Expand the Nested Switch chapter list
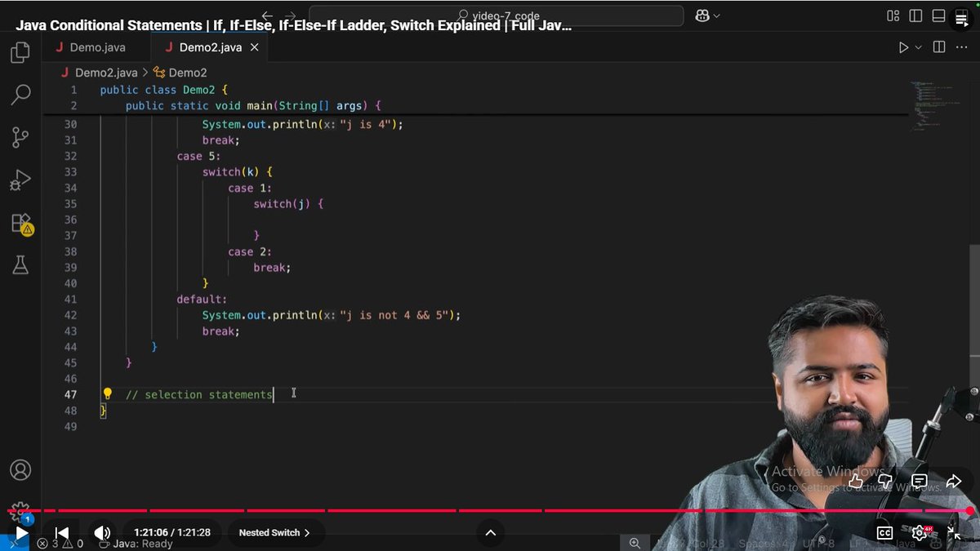The image size is (980, 551). coord(274,533)
